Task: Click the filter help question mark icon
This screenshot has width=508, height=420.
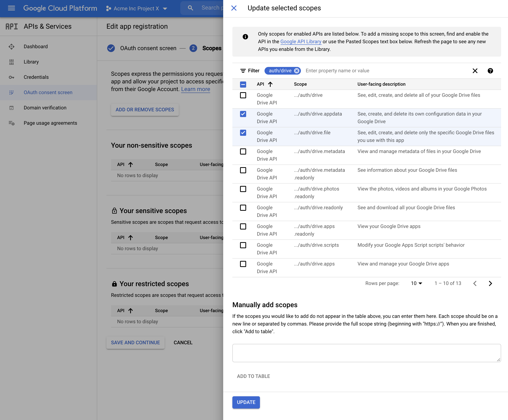Action: [490, 71]
